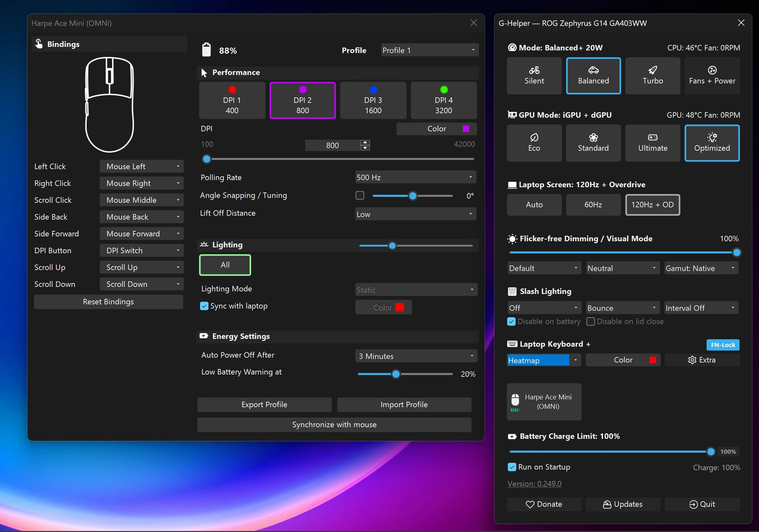759x532 pixels.
Task: Click Reset Bindings button
Action: 109,302
